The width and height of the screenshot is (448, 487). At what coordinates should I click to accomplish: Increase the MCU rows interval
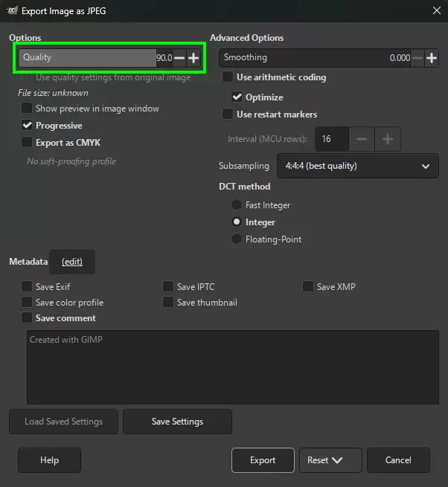click(x=388, y=139)
